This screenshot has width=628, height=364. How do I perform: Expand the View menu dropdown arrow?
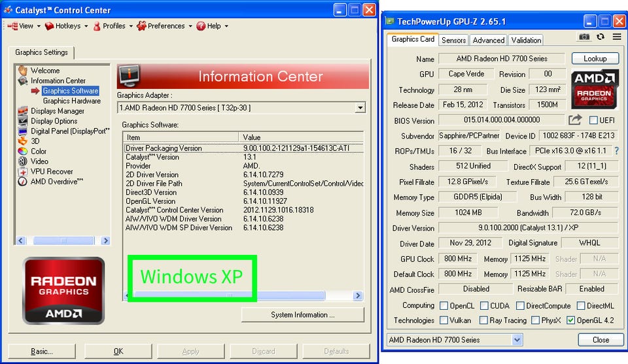[x=39, y=26]
